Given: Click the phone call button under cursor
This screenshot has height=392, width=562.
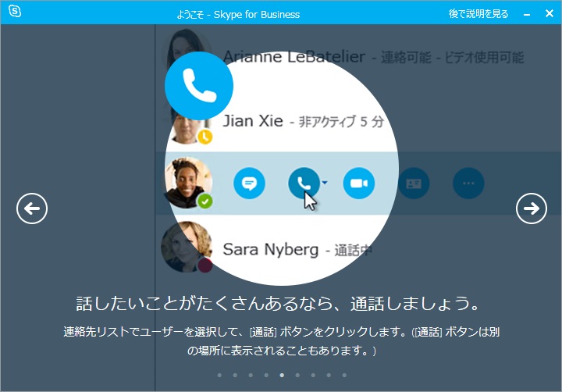Looking at the screenshot, I should point(304,183).
